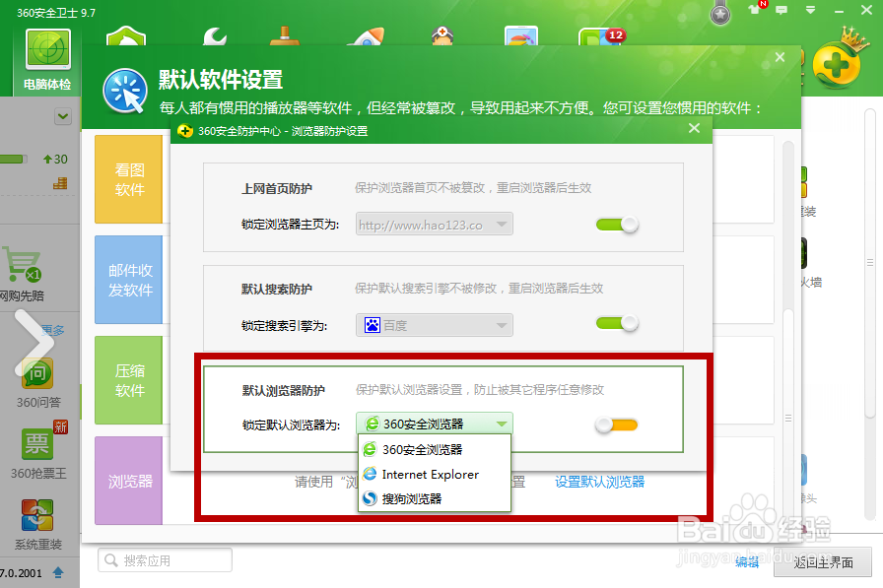
Task: Click the default software settings cursor icon
Action: tap(125, 91)
